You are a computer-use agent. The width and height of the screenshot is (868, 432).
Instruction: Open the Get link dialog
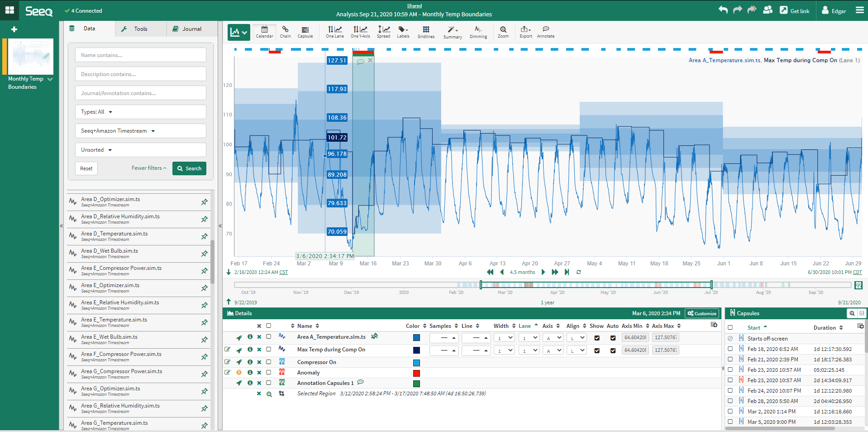click(x=795, y=10)
